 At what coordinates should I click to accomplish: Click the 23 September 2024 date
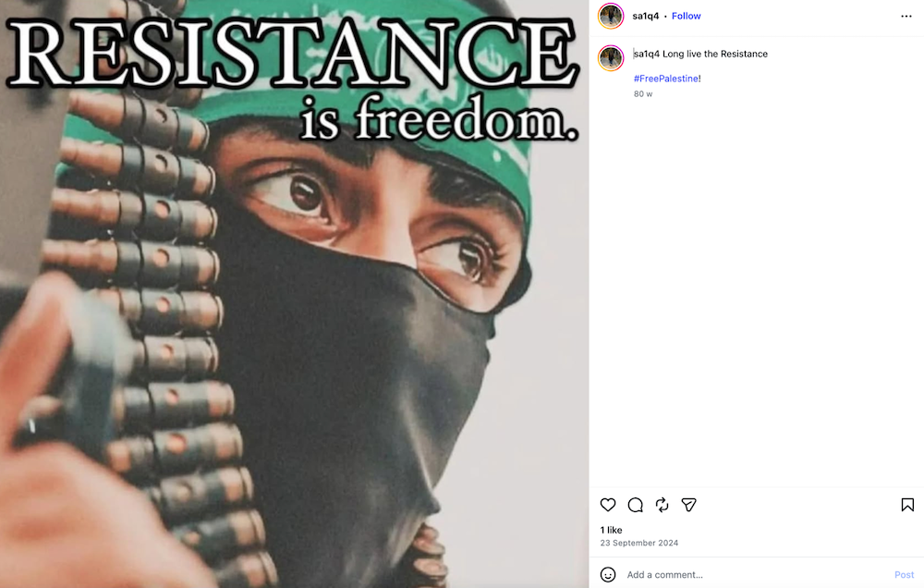[638, 543]
